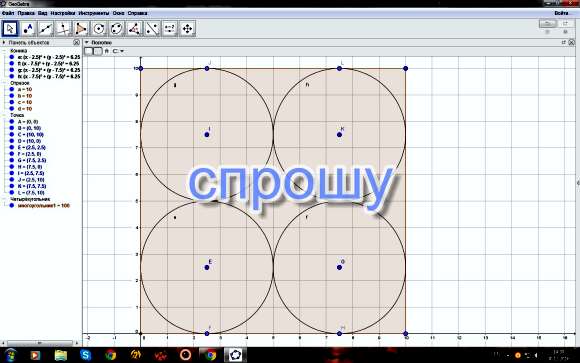
Task: Select the New Point tool
Action: point(28,28)
